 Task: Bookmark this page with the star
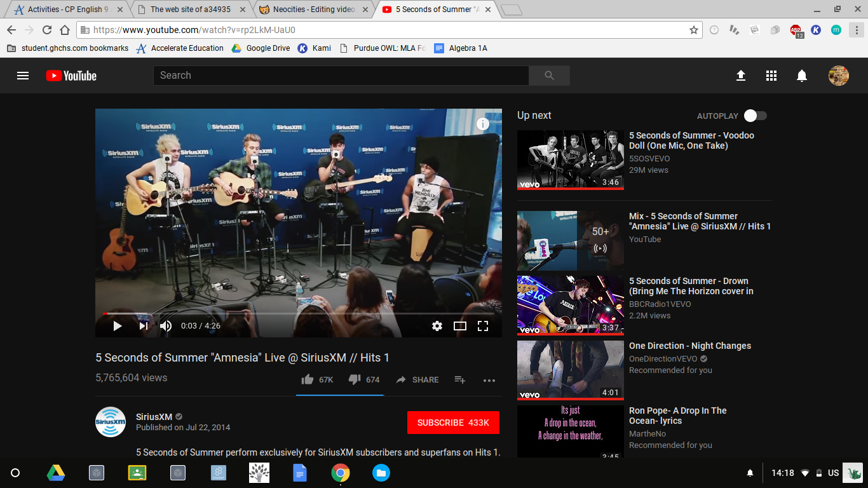click(x=694, y=30)
